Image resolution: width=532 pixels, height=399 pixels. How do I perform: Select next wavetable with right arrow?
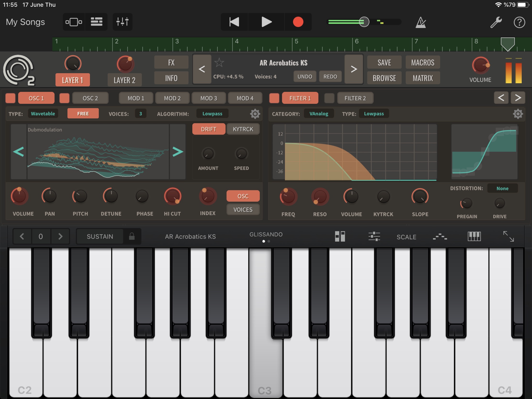tap(178, 152)
